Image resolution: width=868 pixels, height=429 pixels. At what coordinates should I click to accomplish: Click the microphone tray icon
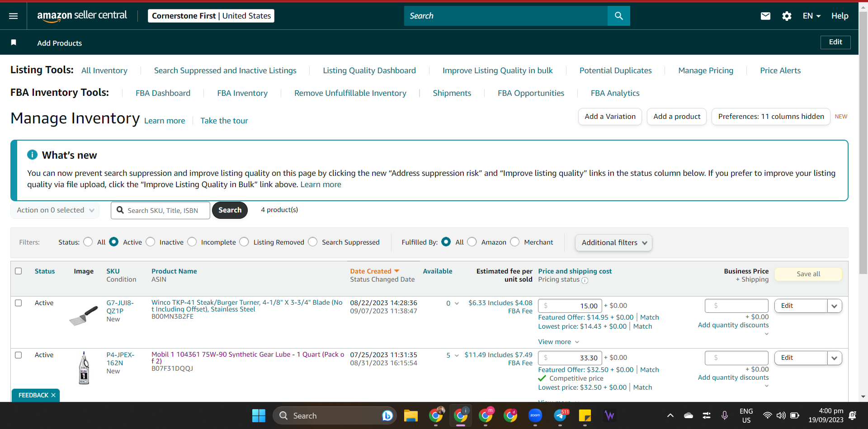[725, 415]
